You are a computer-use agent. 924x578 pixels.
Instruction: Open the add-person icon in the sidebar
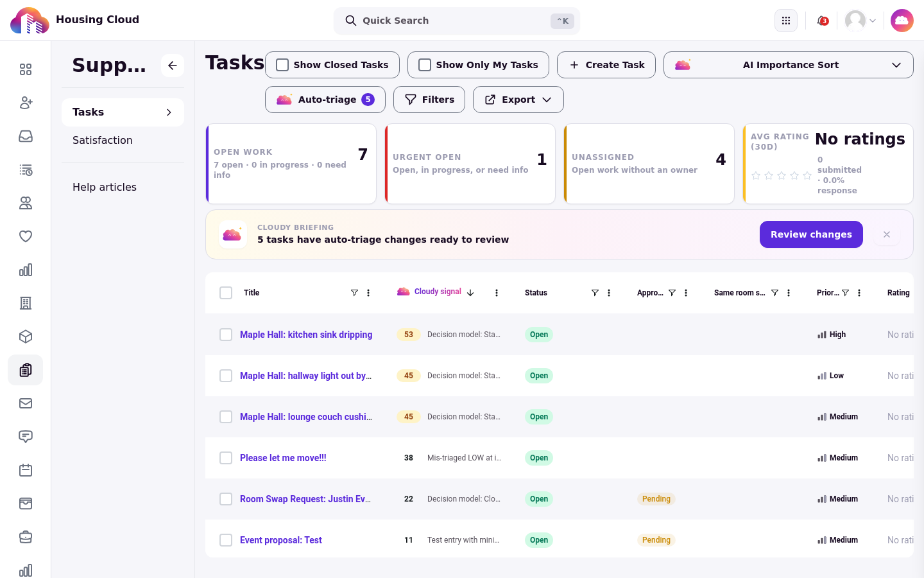click(26, 103)
